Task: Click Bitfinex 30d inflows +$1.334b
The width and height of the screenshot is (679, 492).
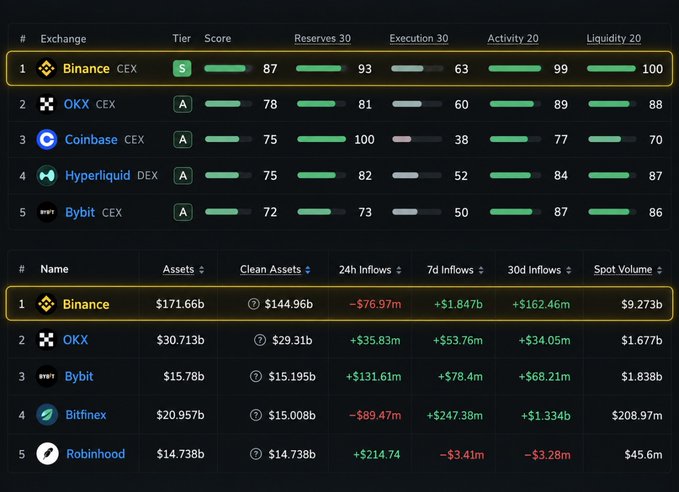Action: (546, 415)
